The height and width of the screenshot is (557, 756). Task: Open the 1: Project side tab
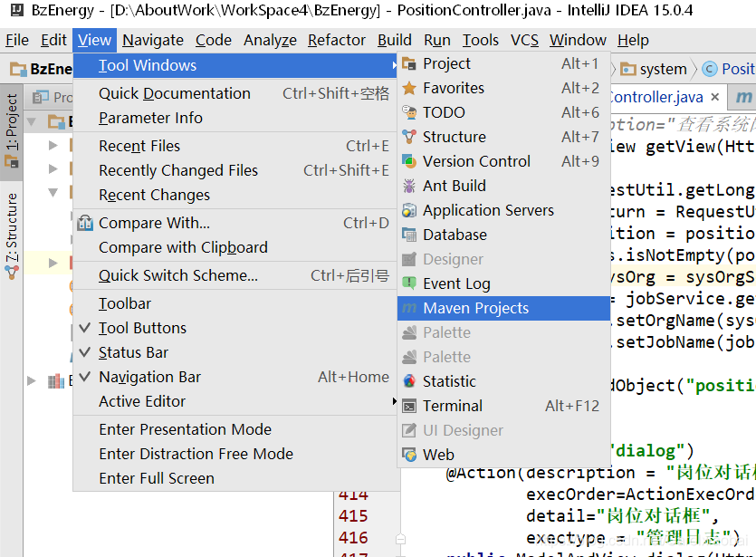click(12, 122)
